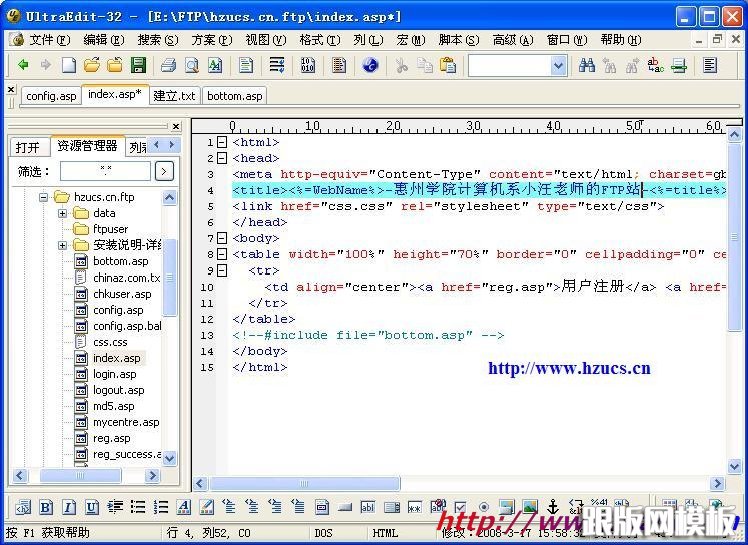The width and height of the screenshot is (748, 545).
Task: Switch to the config.asp file tab
Action: (51, 96)
